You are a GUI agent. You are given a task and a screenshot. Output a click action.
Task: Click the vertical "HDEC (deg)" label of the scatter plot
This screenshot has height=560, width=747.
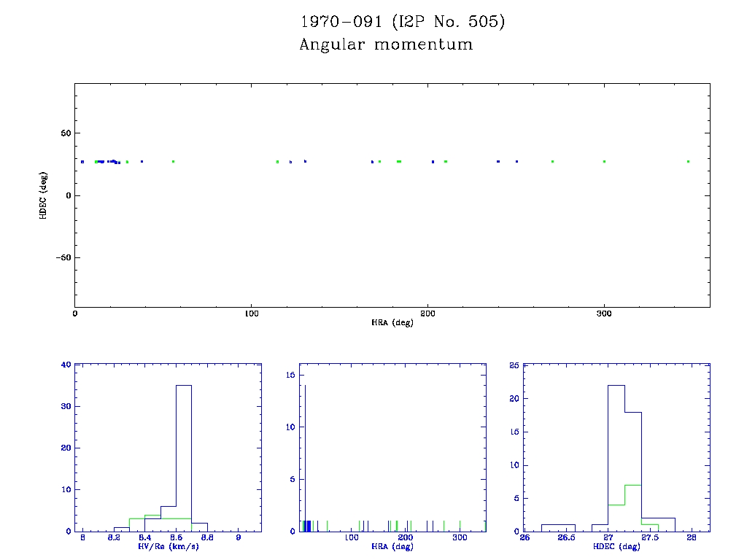[x=44, y=195]
